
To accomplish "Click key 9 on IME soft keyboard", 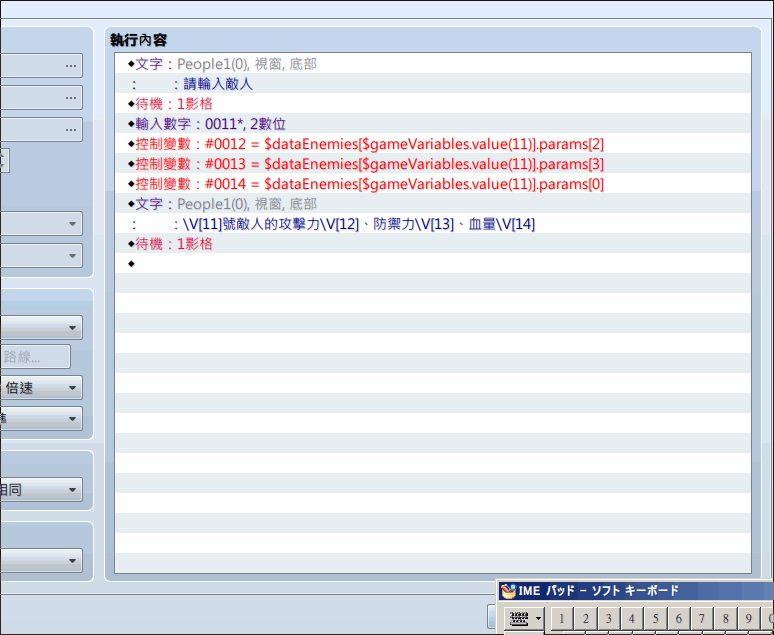I will [x=749, y=618].
